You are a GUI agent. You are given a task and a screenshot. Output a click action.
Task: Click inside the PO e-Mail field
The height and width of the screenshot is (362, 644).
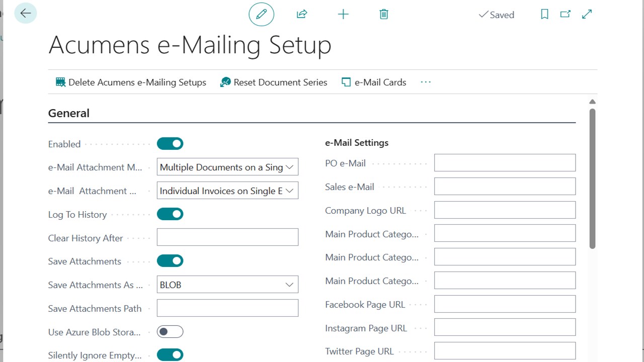[504, 162]
